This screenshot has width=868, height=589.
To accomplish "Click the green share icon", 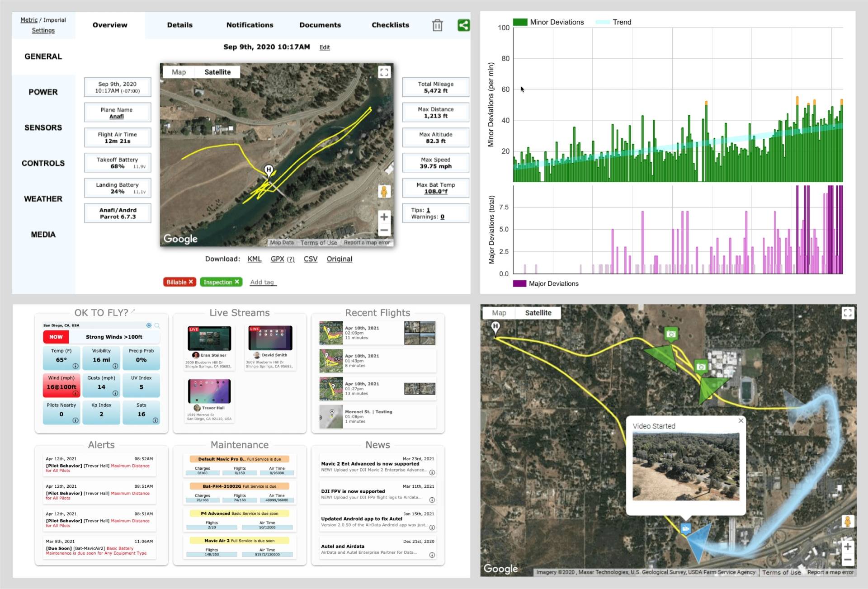I will [x=463, y=25].
